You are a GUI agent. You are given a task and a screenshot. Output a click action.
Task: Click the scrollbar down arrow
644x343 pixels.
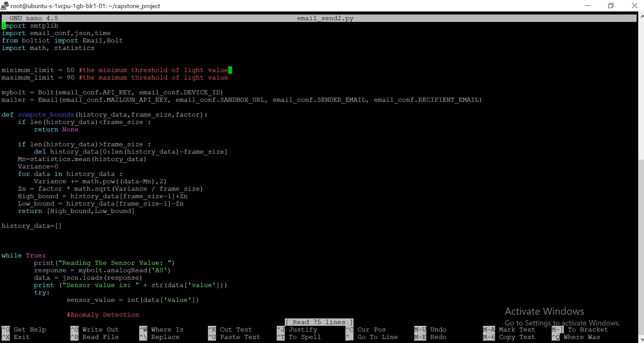(641, 339)
